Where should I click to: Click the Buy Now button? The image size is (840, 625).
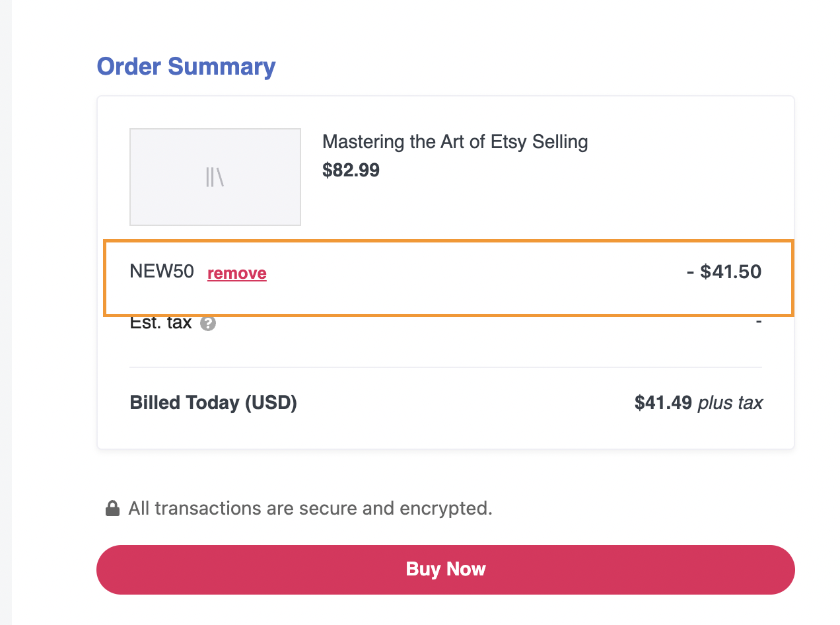[446, 570]
